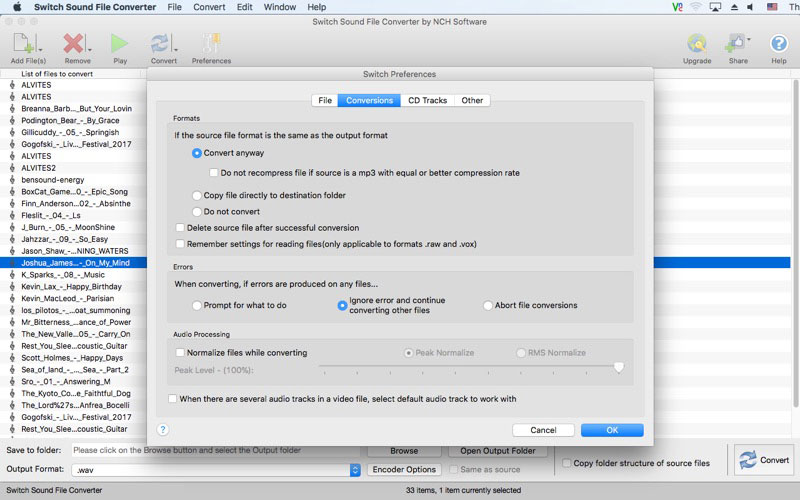Enable Do not recompress file if source is mp3
The image size is (800, 500).
click(x=214, y=173)
